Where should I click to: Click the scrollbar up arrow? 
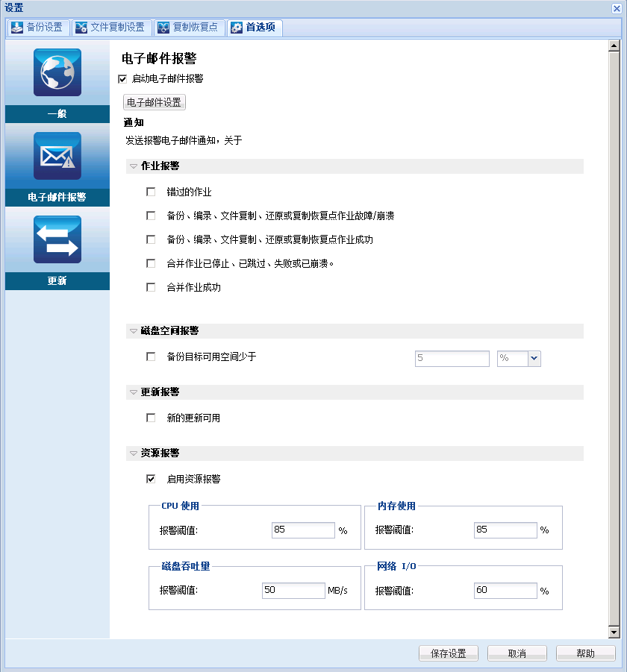[614, 45]
